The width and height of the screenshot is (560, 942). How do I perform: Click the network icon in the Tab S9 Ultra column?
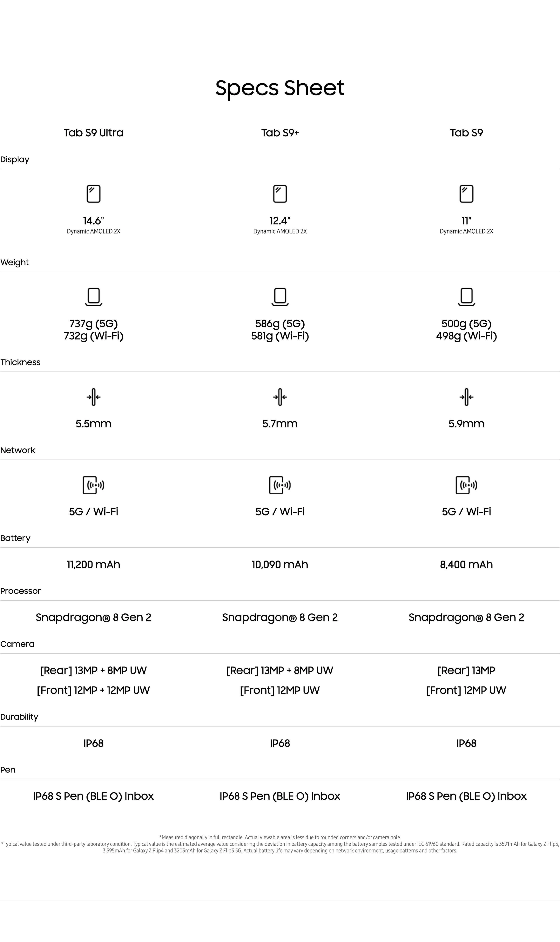click(x=94, y=485)
